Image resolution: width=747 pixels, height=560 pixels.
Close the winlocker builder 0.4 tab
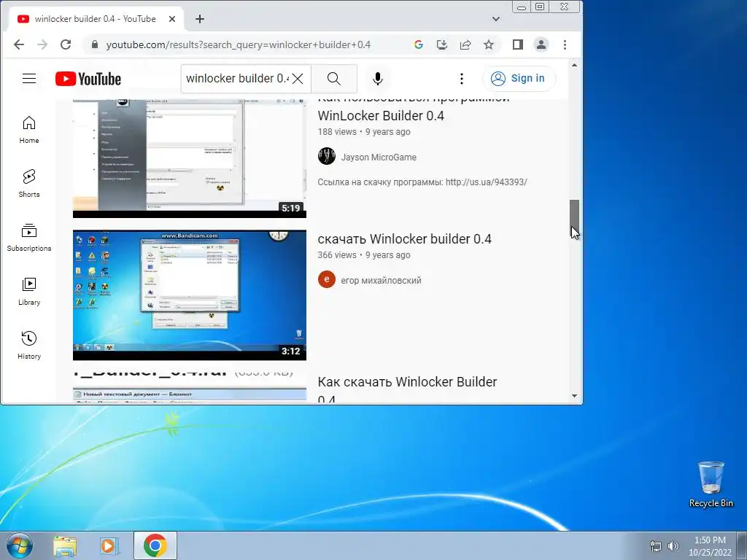click(172, 19)
